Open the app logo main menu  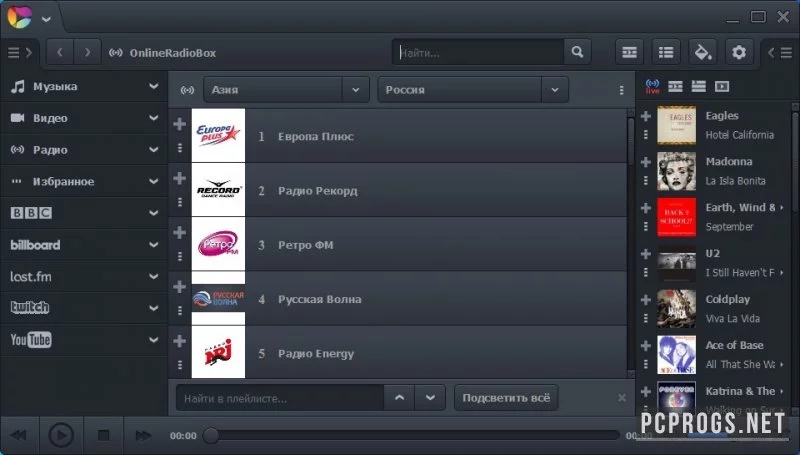click(x=19, y=17)
